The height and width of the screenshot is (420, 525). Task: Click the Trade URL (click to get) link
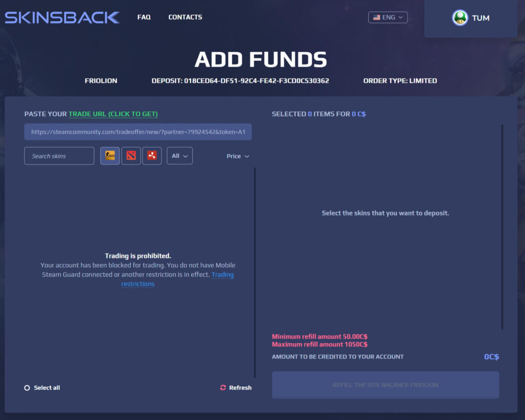click(x=113, y=114)
